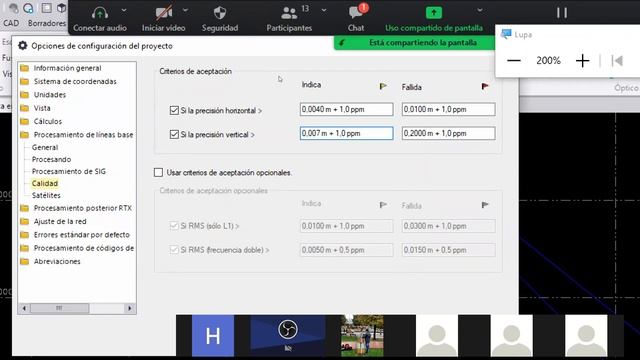The height and width of the screenshot is (360, 640).
Task: Click the Unidades folder icon
Action: pos(24,95)
